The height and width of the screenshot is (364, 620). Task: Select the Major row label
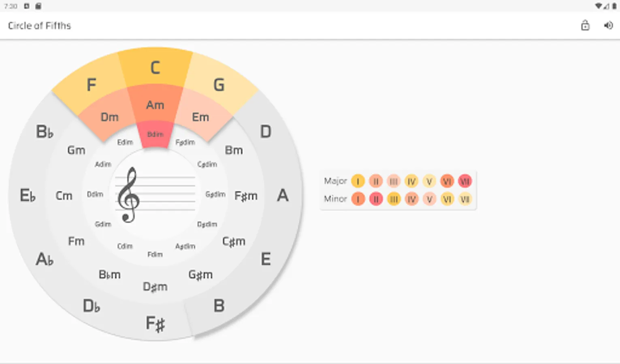click(335, 181)
